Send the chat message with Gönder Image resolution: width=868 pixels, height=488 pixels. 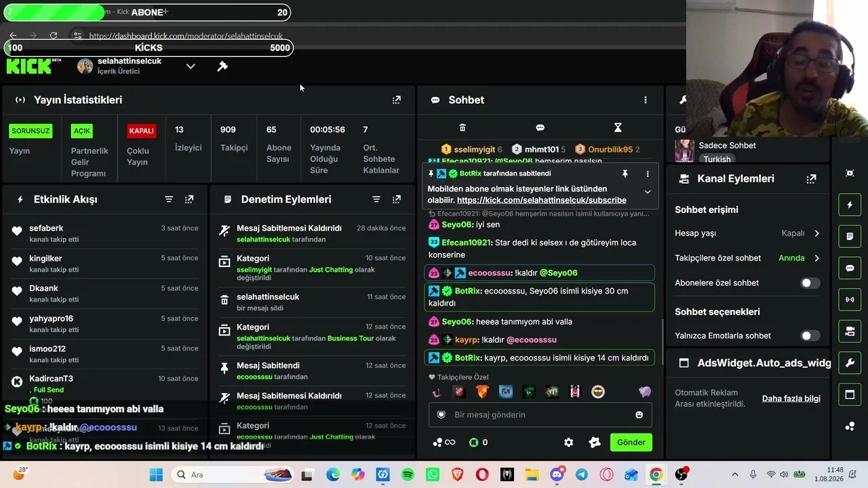tap(631, 443)
